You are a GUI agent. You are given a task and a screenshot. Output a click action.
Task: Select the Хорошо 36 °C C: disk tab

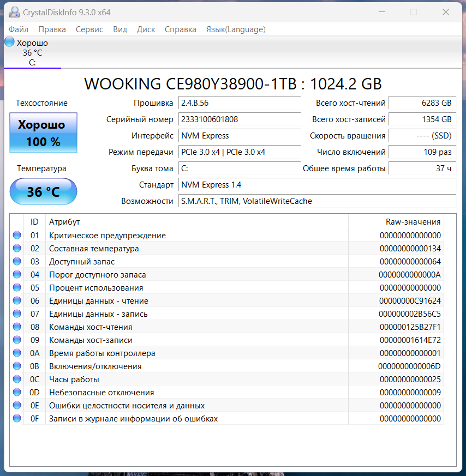32,52
